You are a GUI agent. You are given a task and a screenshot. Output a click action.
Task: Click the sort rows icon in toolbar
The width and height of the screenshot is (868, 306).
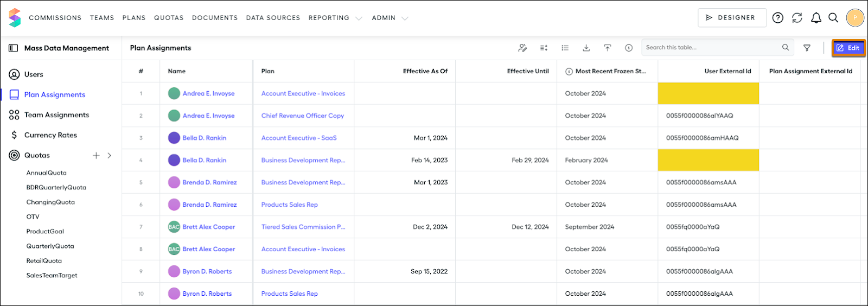click(544, 48)
